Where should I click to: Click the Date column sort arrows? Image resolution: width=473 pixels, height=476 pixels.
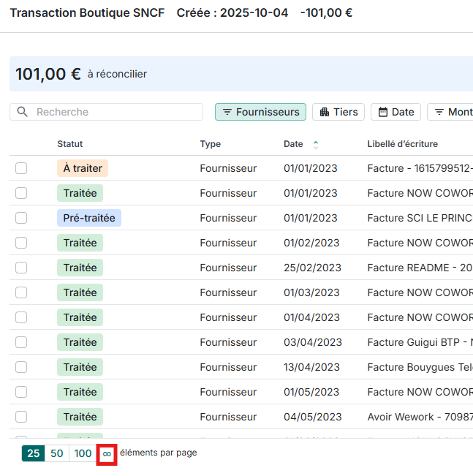click(x=316, y=145)
